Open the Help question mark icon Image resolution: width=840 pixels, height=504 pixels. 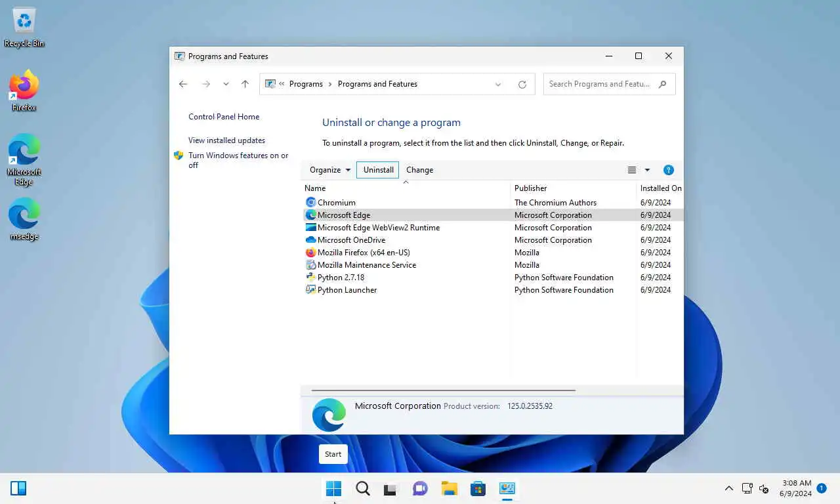click(669, 170)
